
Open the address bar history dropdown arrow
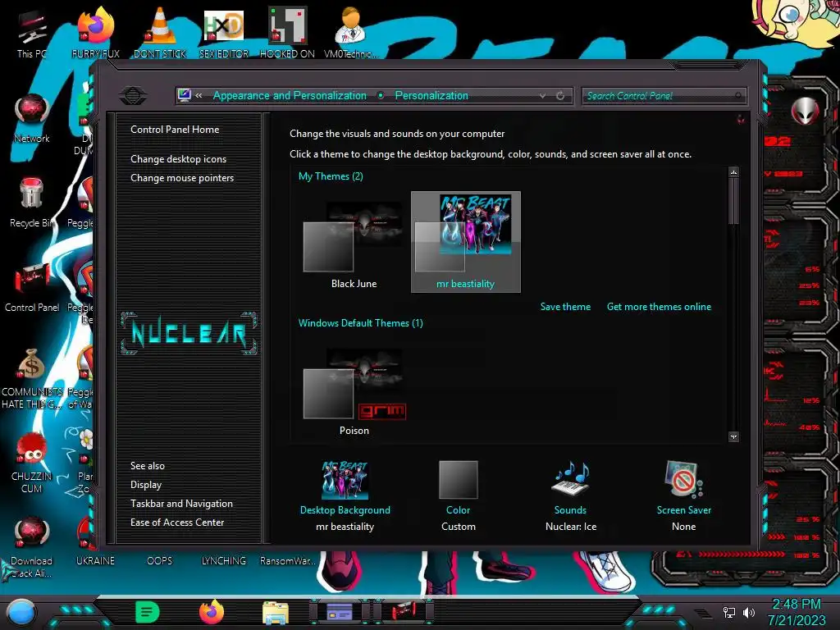pyautogui.click(x=543, y=96)
